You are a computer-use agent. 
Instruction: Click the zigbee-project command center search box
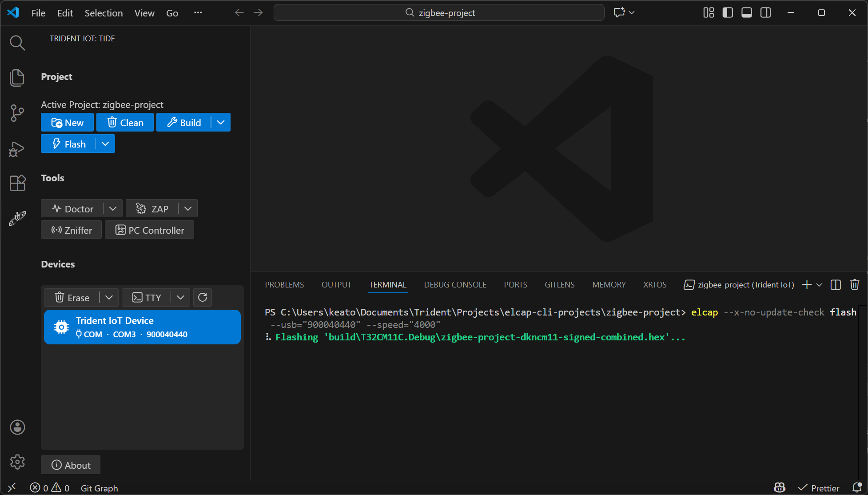[x=439, y=13]
